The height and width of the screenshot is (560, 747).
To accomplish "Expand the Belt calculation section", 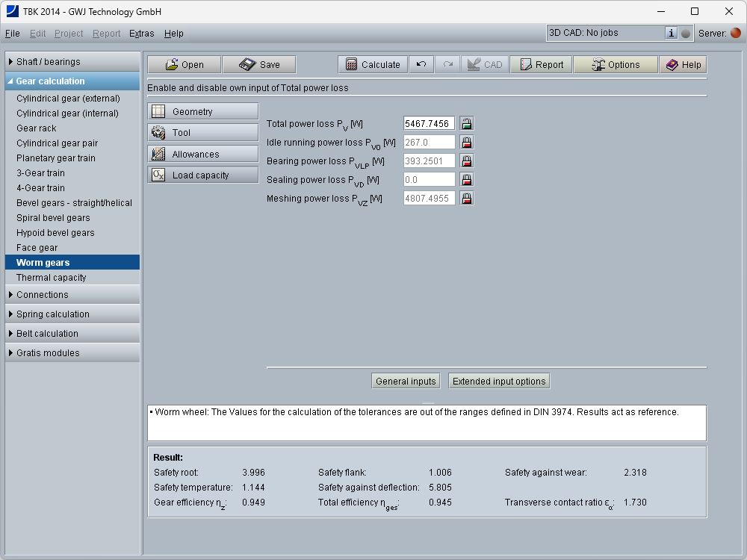I will (x=72, y=334).
